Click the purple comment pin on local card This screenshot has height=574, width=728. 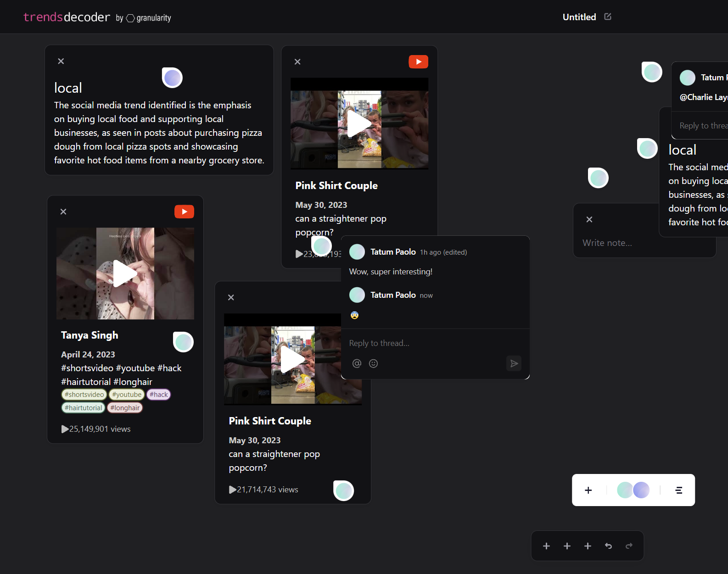coord(173,78)
